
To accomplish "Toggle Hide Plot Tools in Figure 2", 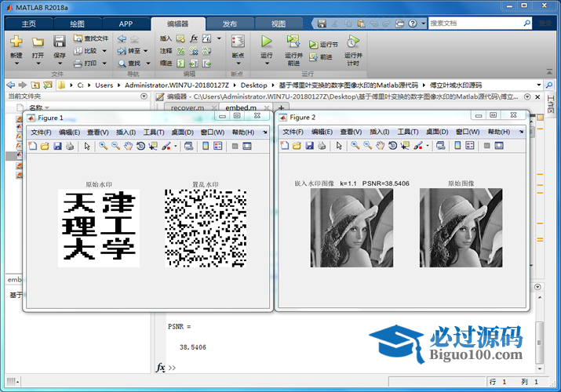I will 486,146.
